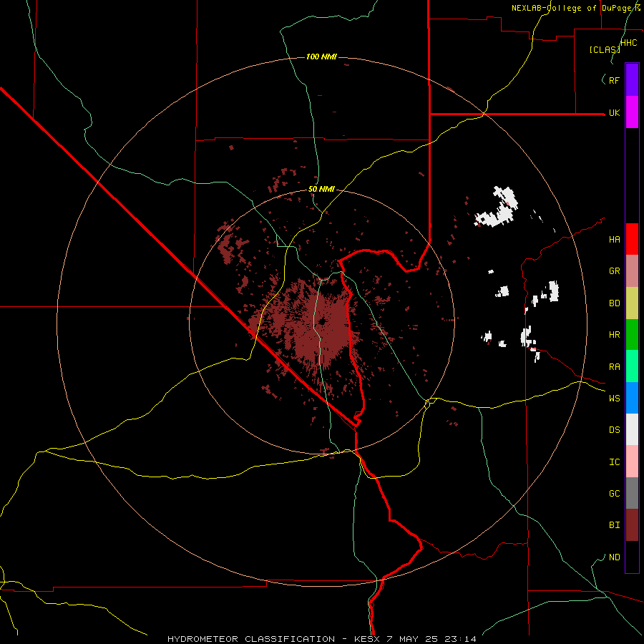This screenshot has width=644, height=644.
Task: Click the black ND legend swatch
Action: pos(632,557)
